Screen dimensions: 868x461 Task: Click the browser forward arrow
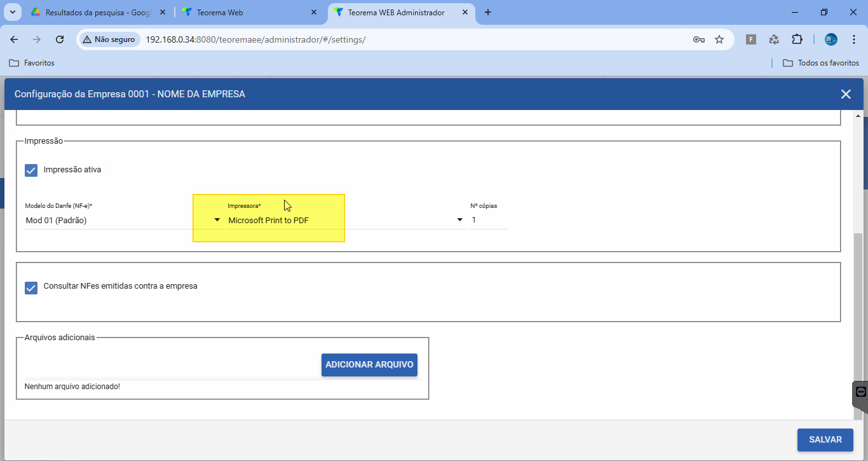(36, 39)
